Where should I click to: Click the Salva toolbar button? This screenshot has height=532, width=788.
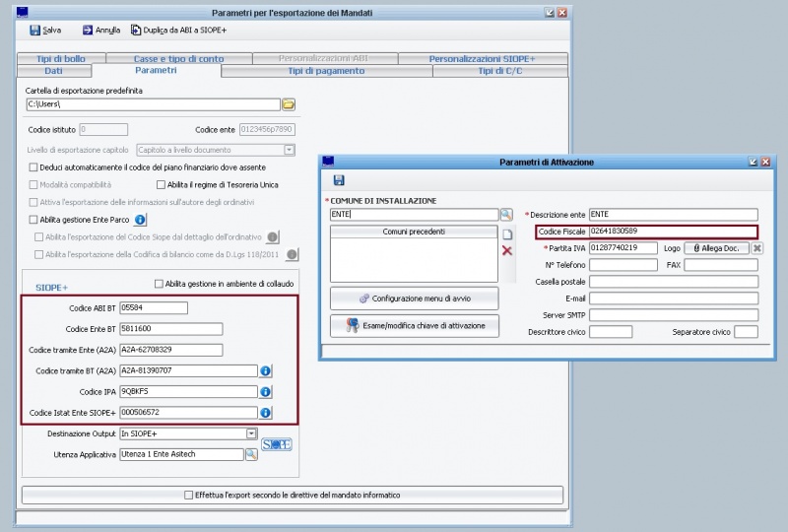(45, 31)
